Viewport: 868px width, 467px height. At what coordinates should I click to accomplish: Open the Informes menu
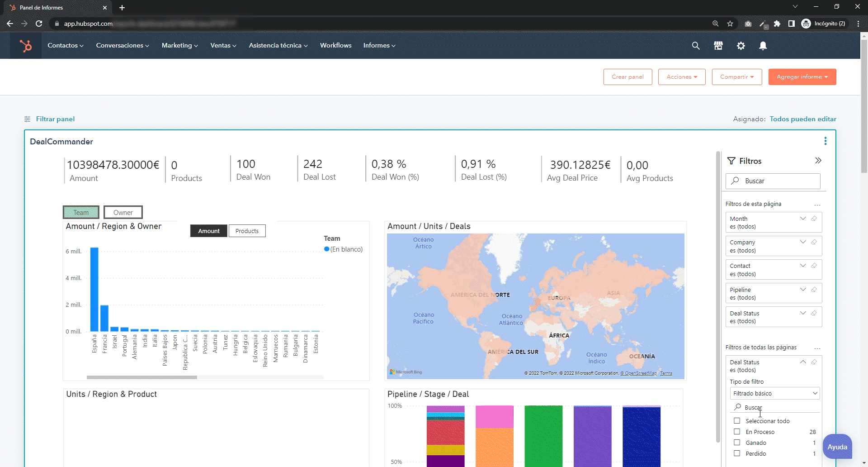(x=379, y=46)
